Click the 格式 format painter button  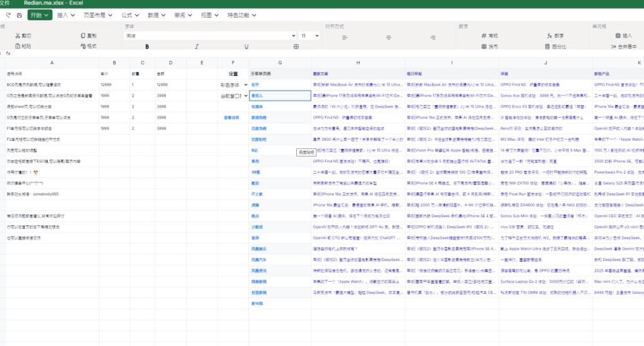coord(89,46)
